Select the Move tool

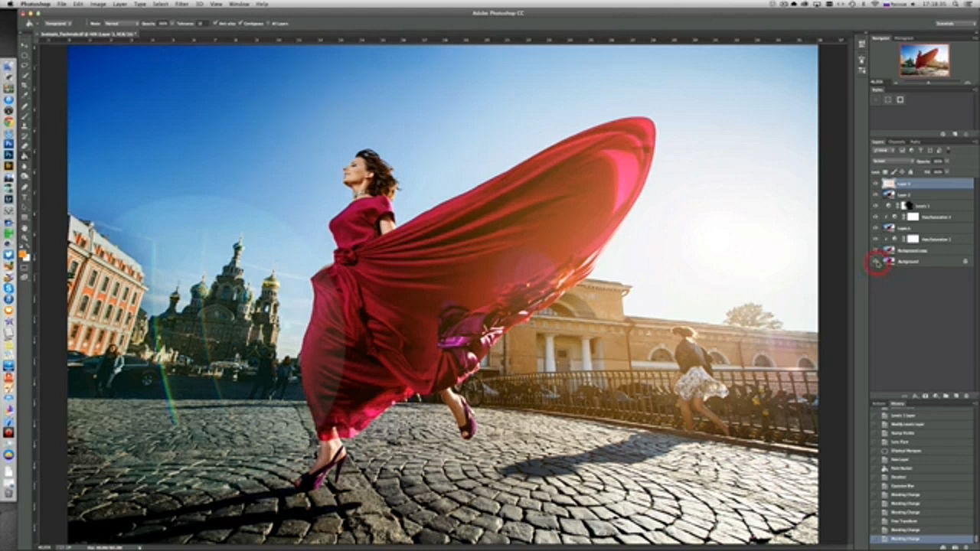[25, 46]
